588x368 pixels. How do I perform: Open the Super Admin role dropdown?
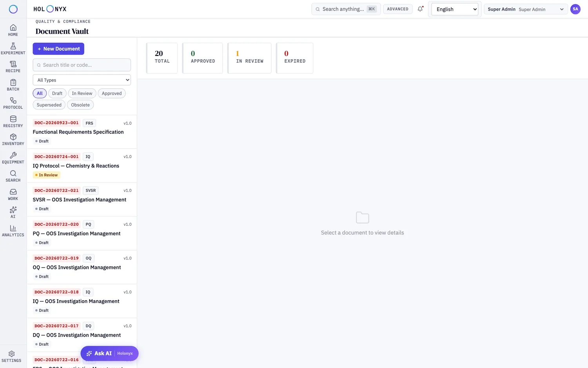pyautogui.click(x=526, y=9)
